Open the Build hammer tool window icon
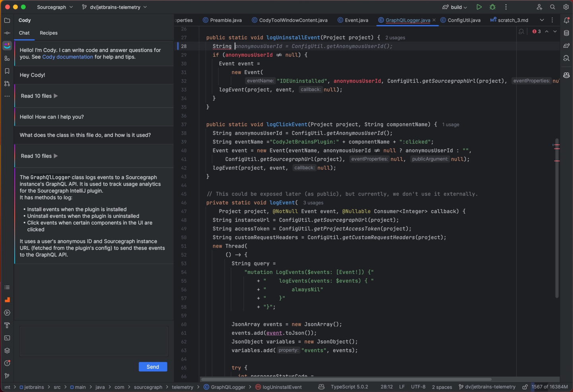This screenshot has width=573, height=392. point(7,325)
